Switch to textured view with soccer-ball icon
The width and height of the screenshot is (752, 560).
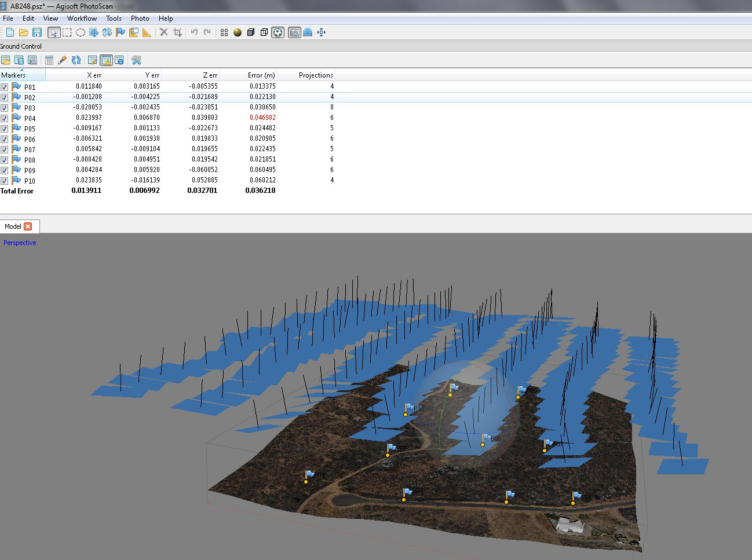[278, 32]
